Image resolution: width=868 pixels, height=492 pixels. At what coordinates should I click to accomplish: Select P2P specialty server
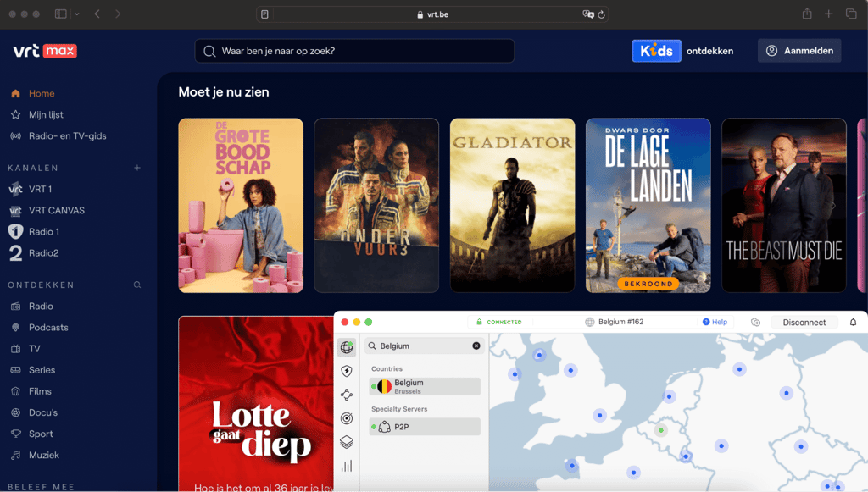(425, 427)
